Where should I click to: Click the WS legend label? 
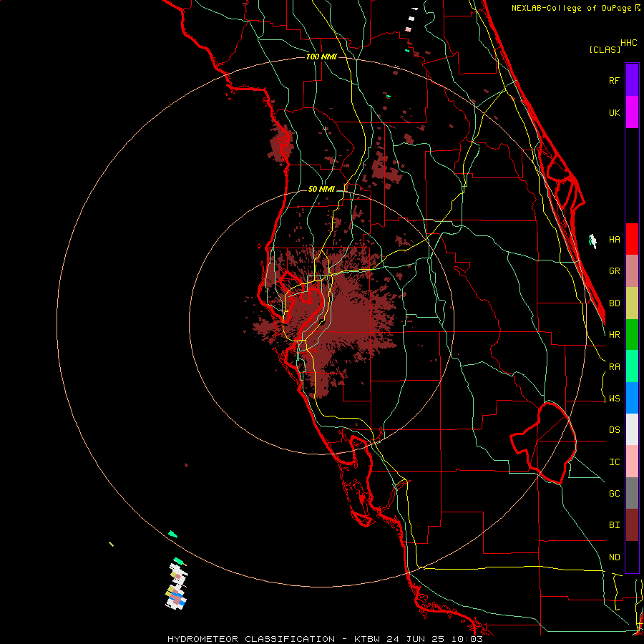click(x=614, y=399)
